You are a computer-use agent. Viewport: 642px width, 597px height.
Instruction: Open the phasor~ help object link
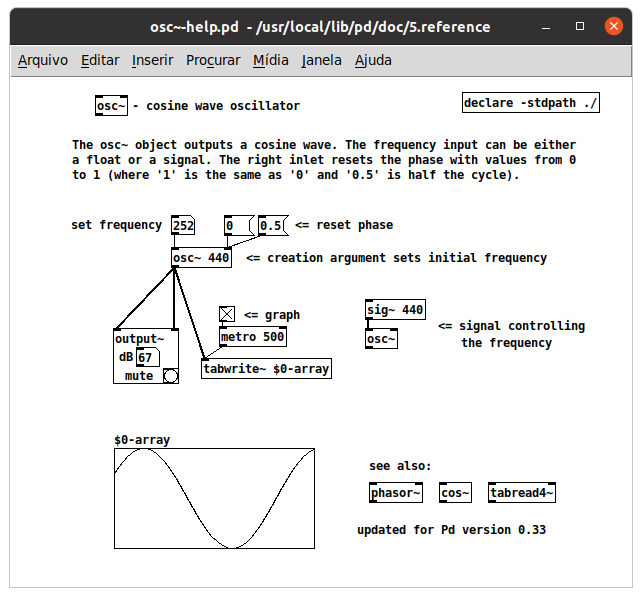tap(396, 493)
